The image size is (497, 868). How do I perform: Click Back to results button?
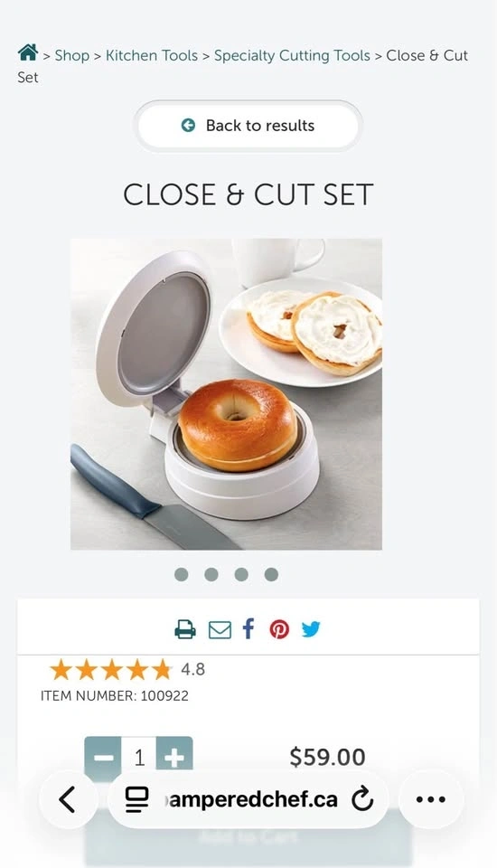248,126
